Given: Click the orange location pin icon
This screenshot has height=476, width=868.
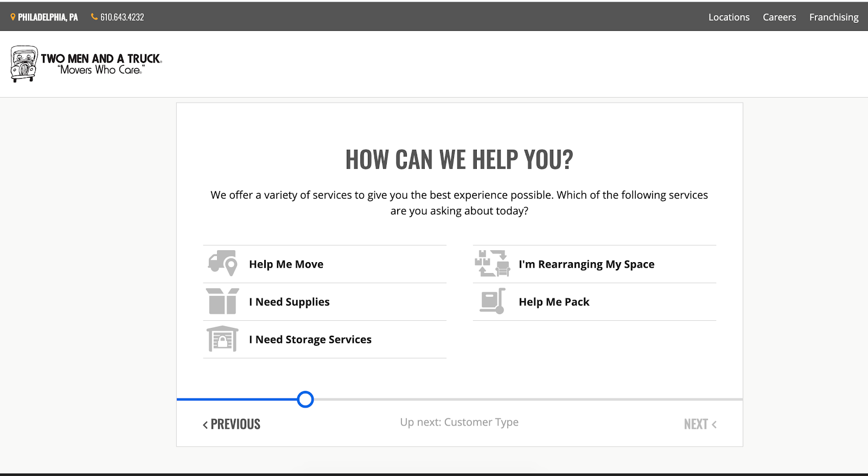Looking at the screenshot, I should [x=13, y=17].
